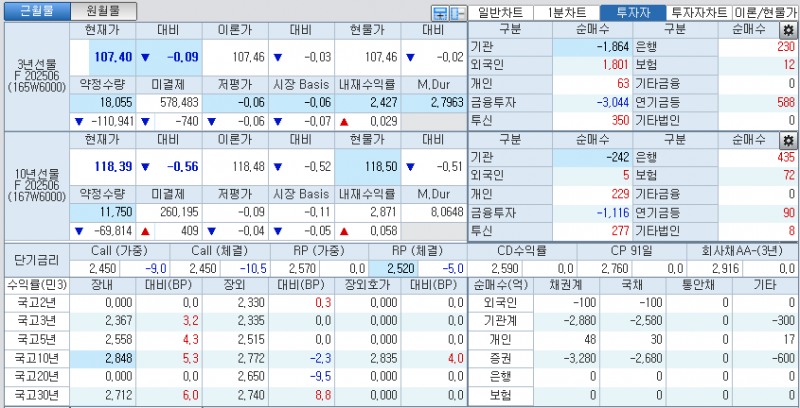Click Call (가중) header in short-term rates

coord(119,251)
